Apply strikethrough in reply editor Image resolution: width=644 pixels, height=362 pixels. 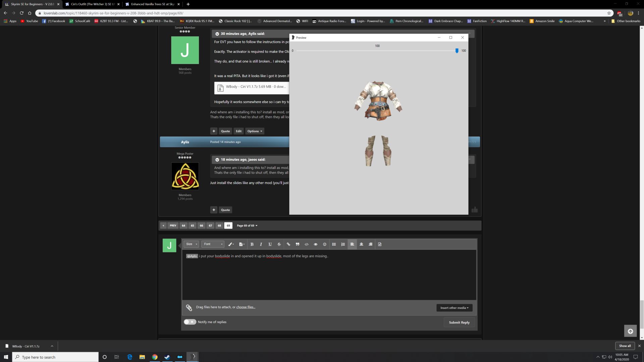coord(279,244)
